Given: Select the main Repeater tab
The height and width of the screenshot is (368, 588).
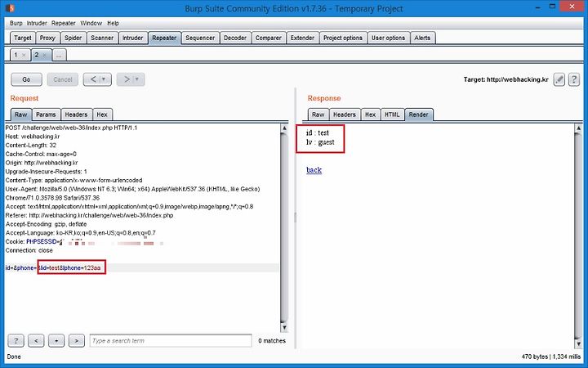Looking at the screenshot, I should point(164,38).
